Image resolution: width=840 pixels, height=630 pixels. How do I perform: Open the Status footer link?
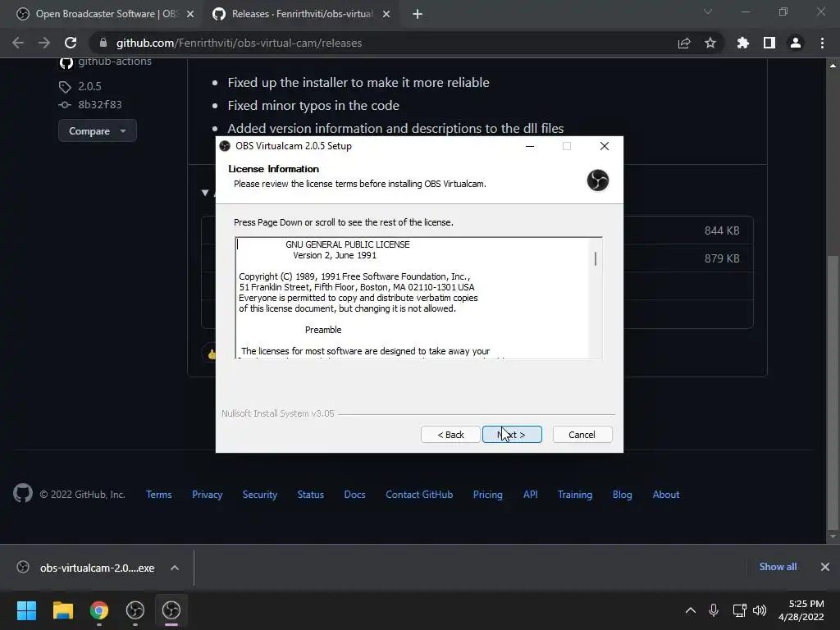tap(311, 495)
